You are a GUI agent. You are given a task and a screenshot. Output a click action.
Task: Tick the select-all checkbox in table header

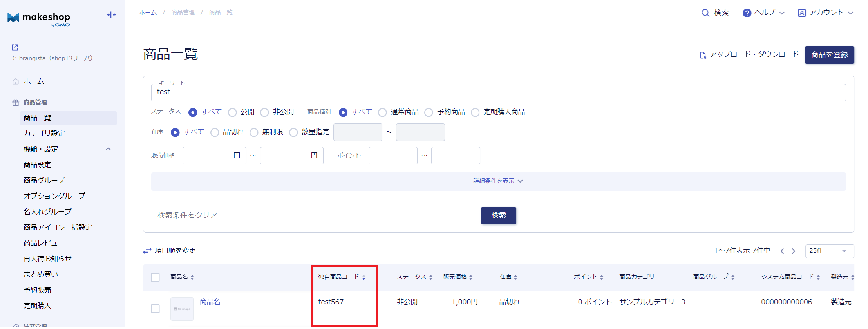[155, 277]
